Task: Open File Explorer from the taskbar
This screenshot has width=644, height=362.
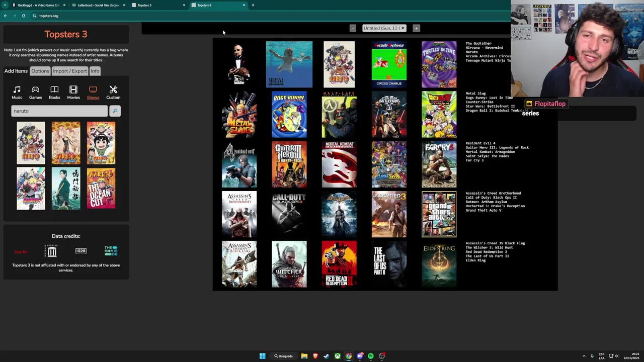Action: [304, 356]
